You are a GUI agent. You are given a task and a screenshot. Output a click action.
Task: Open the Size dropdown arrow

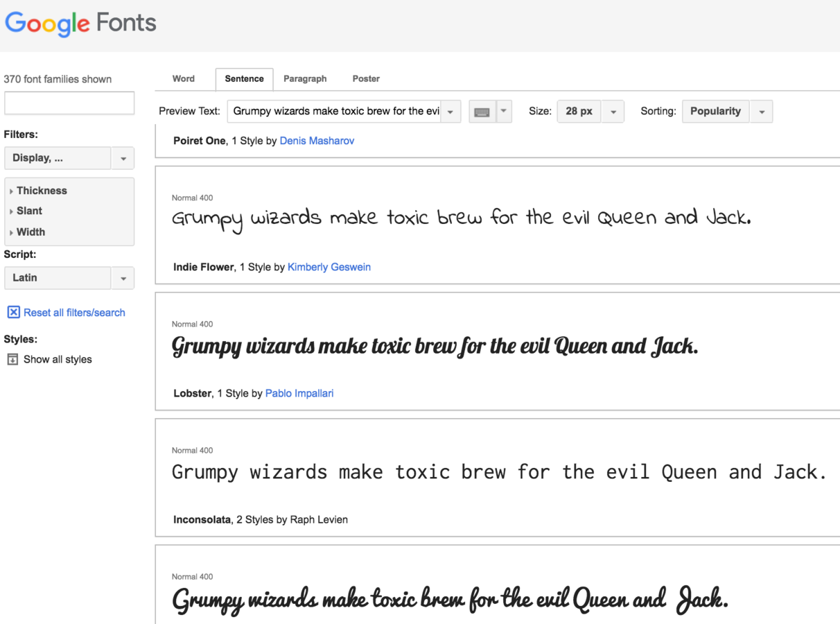click(613, 112)
